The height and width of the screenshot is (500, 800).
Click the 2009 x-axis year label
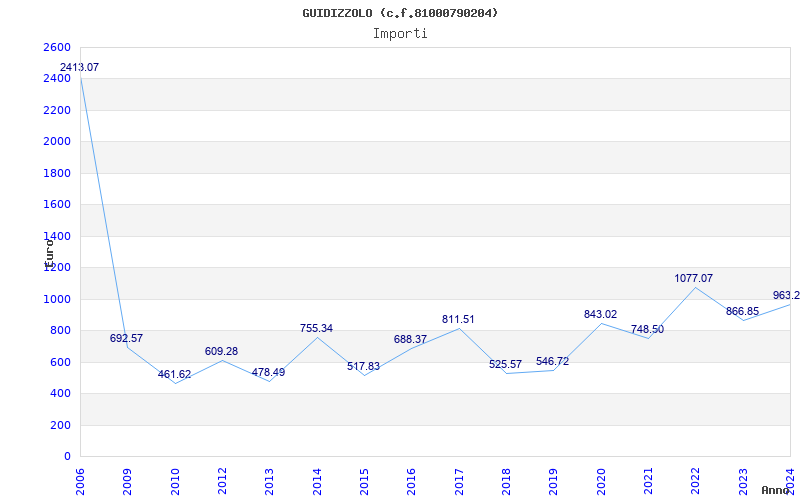click(127, 482)
